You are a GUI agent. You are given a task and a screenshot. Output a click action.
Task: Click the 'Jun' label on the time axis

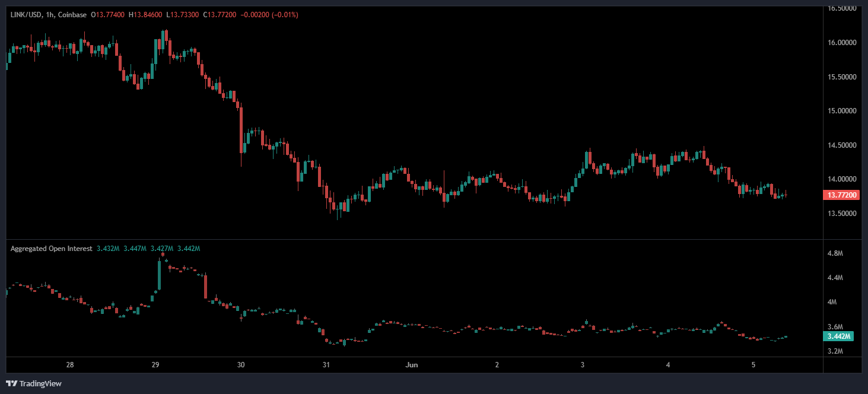(x=411, y=365)
